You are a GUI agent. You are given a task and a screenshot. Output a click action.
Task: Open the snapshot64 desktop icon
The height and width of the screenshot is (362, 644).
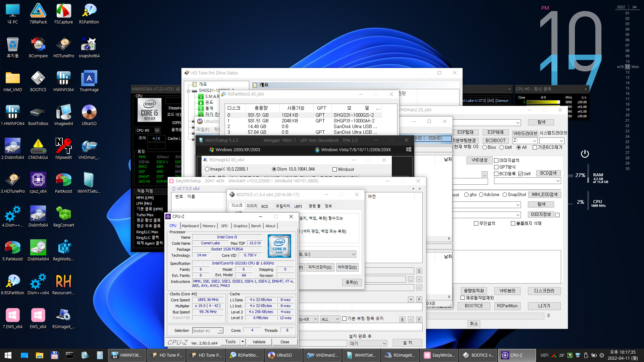[89, 48]
